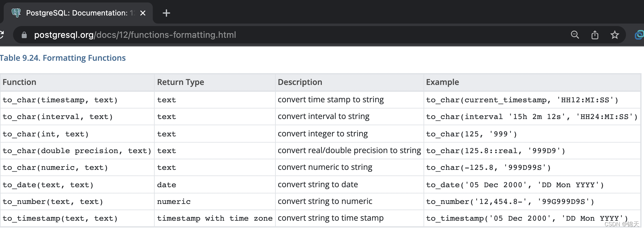Click the to_number(text, text) function cell
This screenshot has height=230, width=644.
coord(53,201)
